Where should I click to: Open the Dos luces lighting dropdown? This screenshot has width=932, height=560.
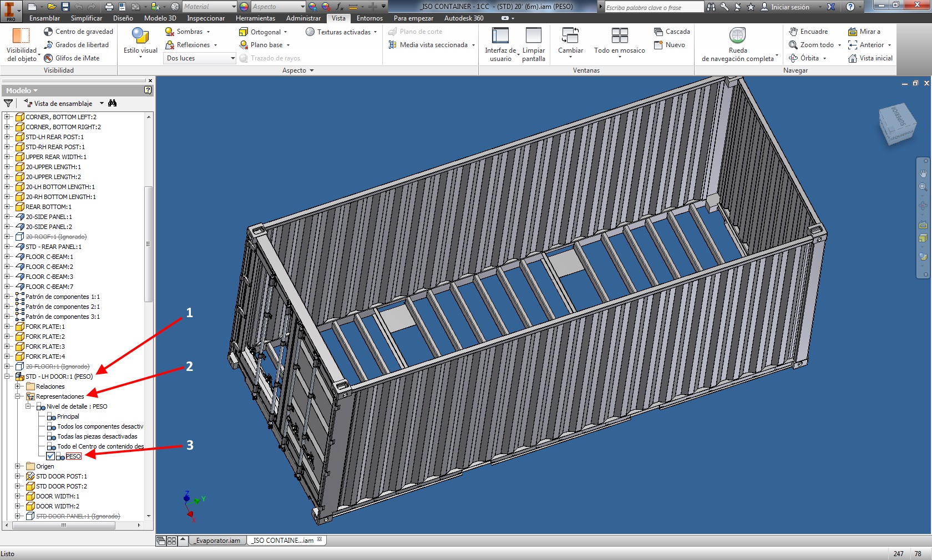200,58
